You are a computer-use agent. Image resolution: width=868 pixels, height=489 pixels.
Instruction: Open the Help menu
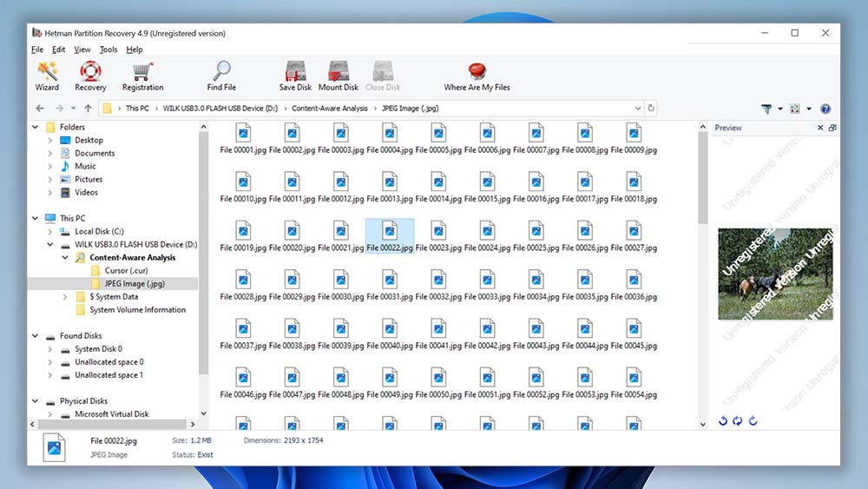tap(135, 50)
